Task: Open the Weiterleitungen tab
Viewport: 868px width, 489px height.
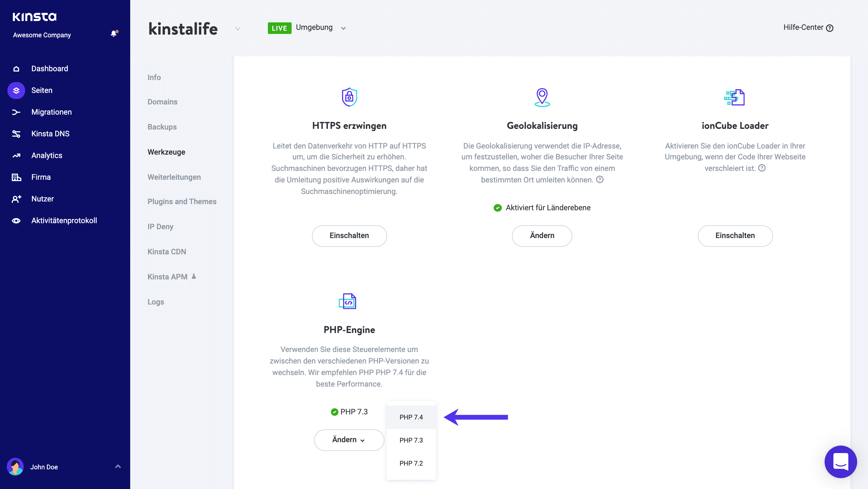Action: tap(174, 177)
